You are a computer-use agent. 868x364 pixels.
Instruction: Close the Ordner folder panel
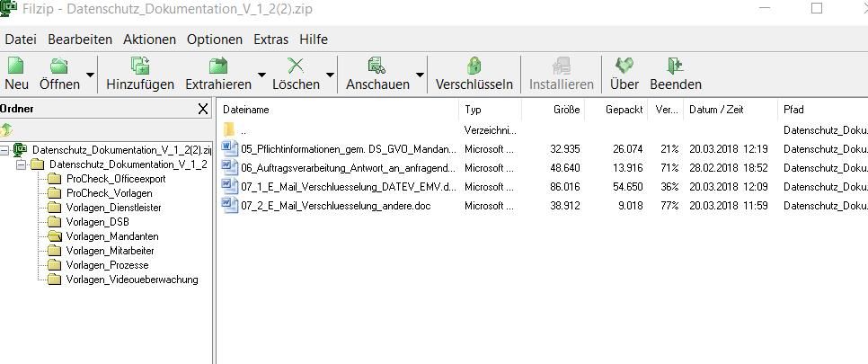tap(203, 109)
